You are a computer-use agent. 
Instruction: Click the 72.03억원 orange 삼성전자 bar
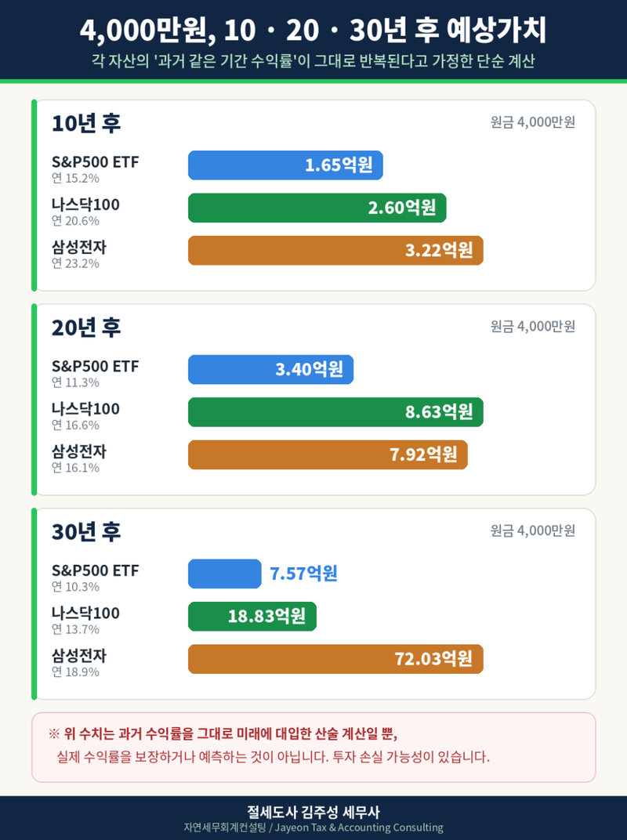point(335,659)
